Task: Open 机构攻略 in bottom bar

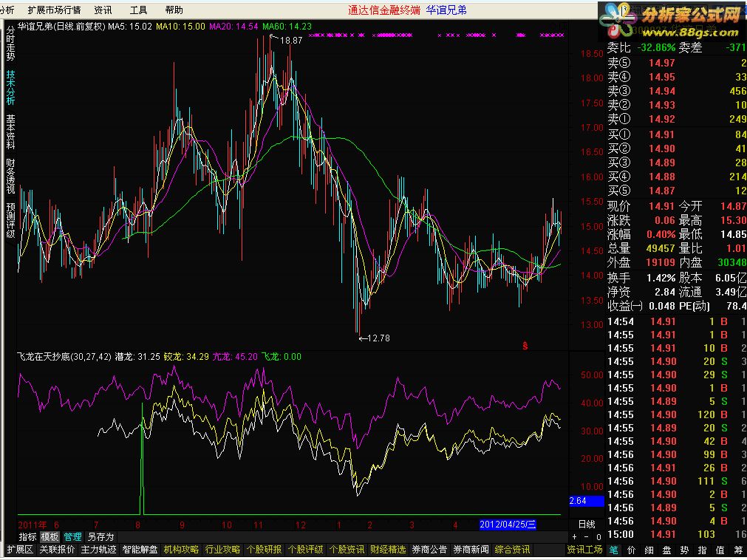Action: 181,550
